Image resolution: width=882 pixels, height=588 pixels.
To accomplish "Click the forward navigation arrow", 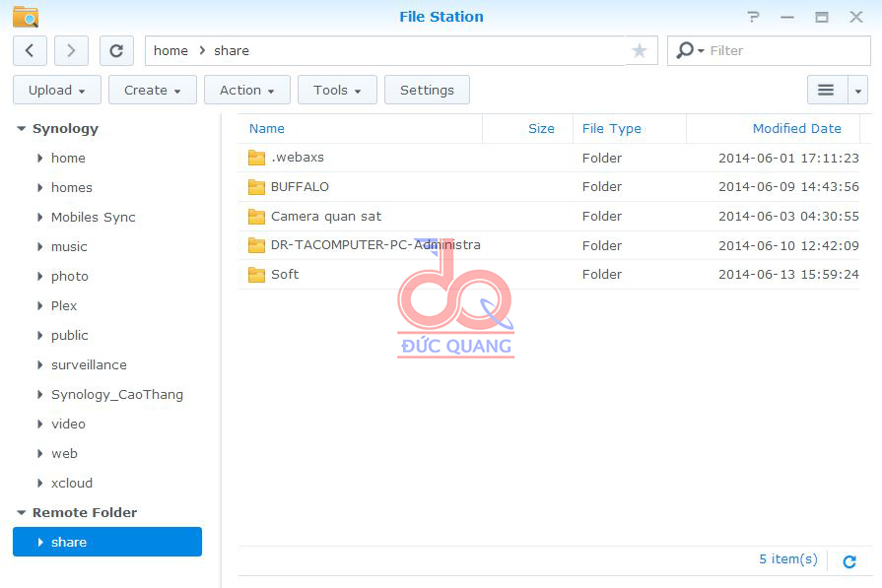I will coord(71,50).
